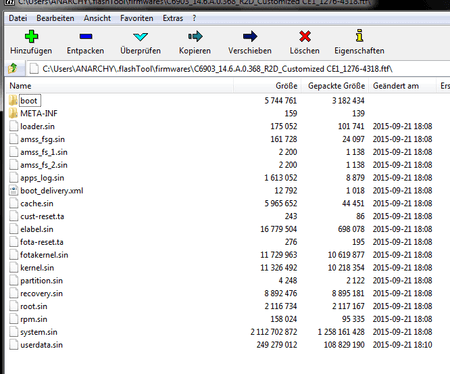Sort files by the Name column
This screenshot has width=450, height=374.
click(120, 86)
